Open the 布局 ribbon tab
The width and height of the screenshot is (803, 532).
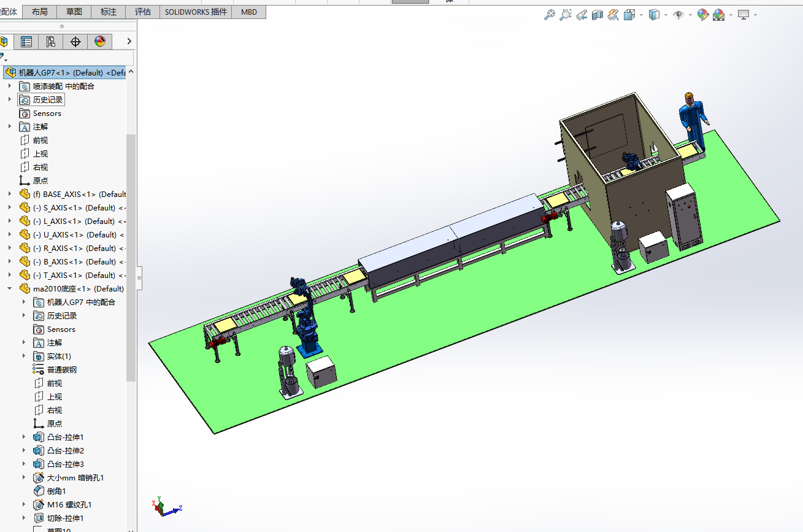pos(39,12)
